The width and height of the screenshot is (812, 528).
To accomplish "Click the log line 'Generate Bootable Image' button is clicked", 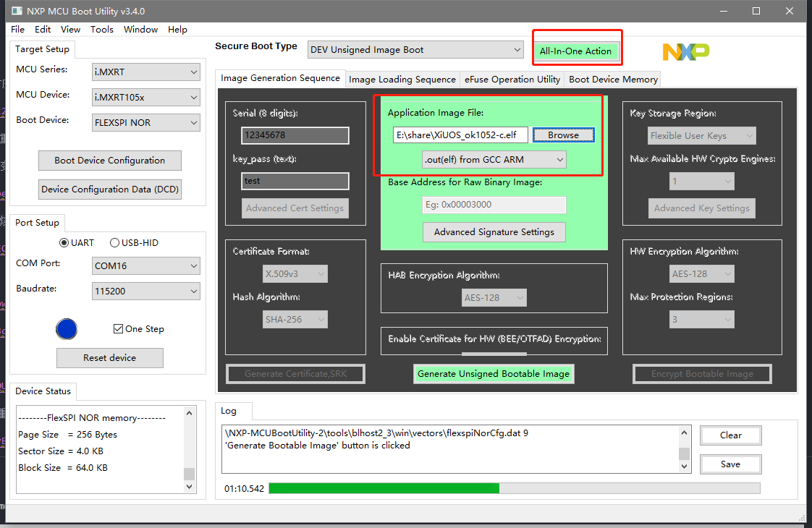I will pos(318,446).
